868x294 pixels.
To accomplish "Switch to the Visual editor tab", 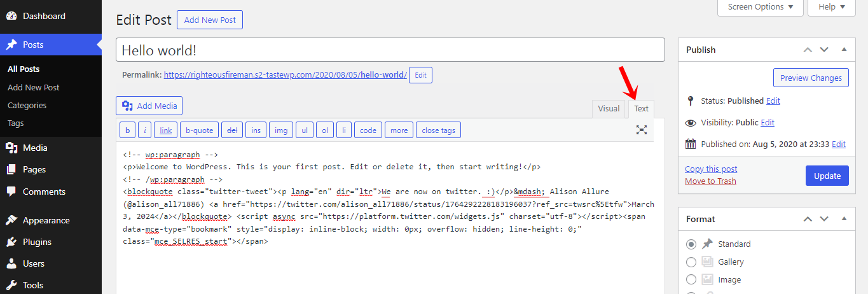I will (x=609, y=109).
